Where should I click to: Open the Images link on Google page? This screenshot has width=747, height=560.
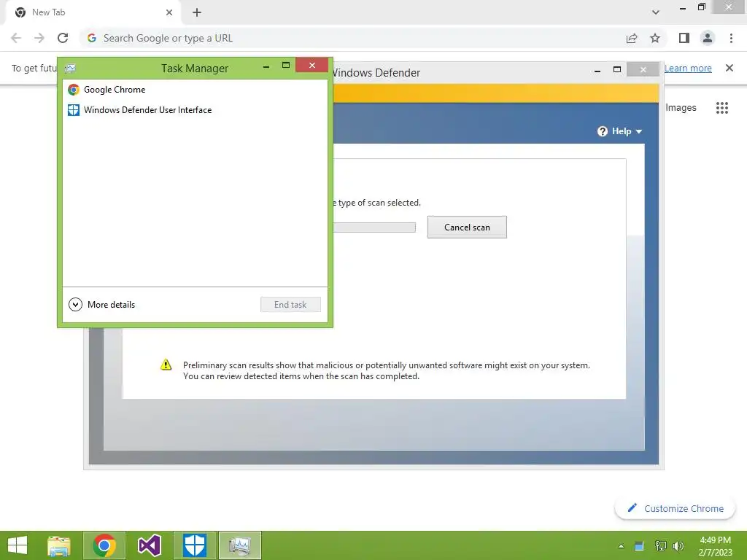point(681,108)
